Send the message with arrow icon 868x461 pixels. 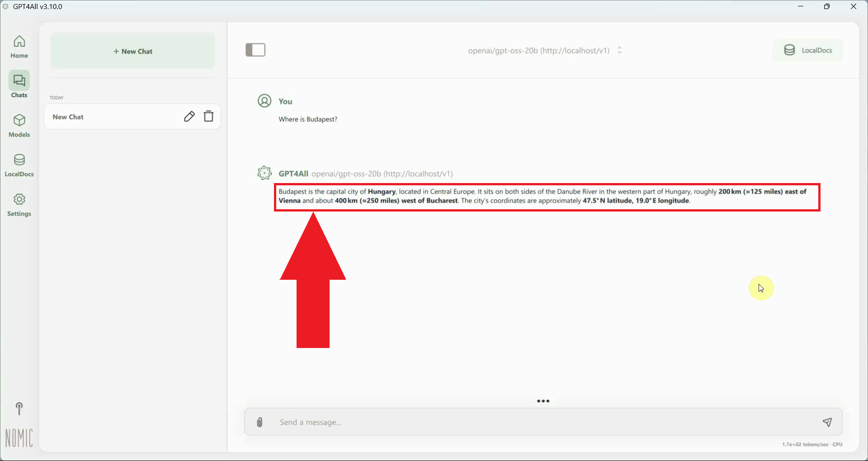pos(827,422)
